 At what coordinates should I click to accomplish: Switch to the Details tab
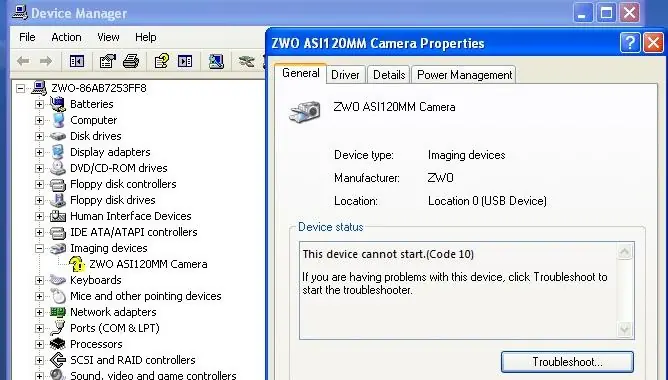[389, 75]
